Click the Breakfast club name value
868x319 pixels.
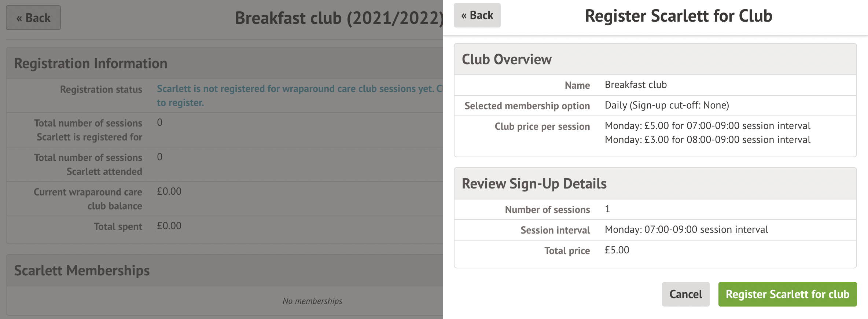636,85
